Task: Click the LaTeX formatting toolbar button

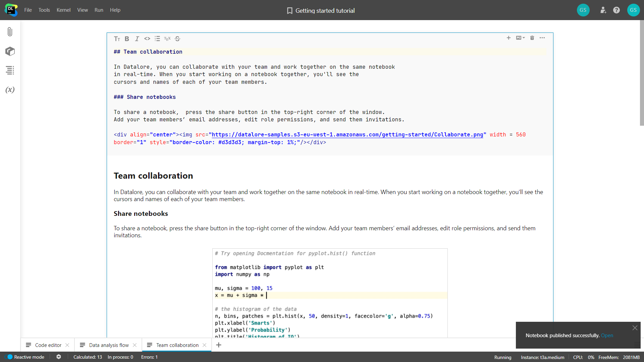Action: [x=168, y=39]
